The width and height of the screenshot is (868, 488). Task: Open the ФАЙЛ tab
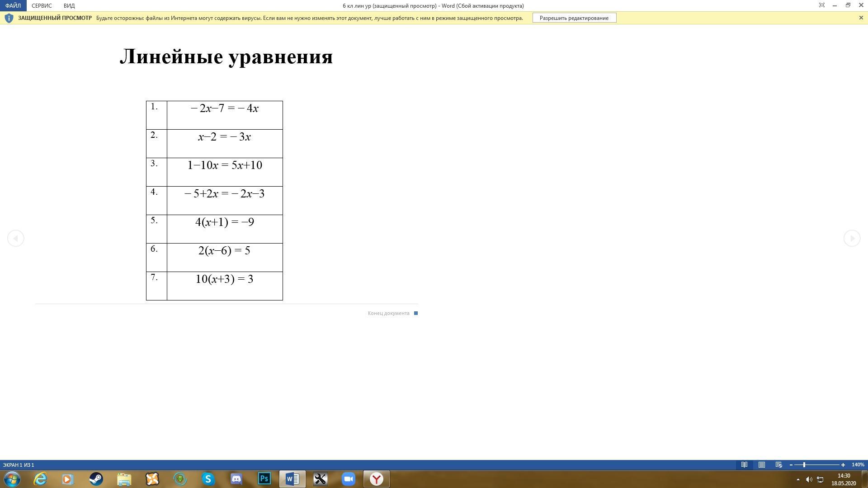pyautogui.click(x=13, y=6)
